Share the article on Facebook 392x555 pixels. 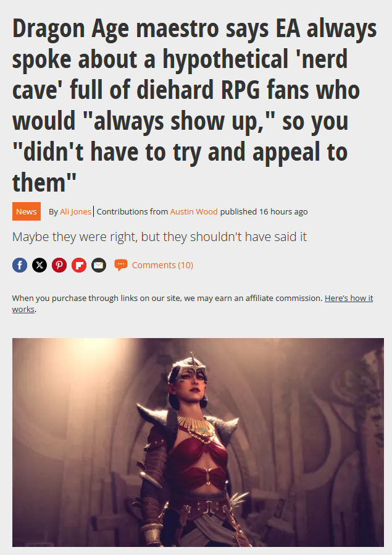click(x=20, y=265)
